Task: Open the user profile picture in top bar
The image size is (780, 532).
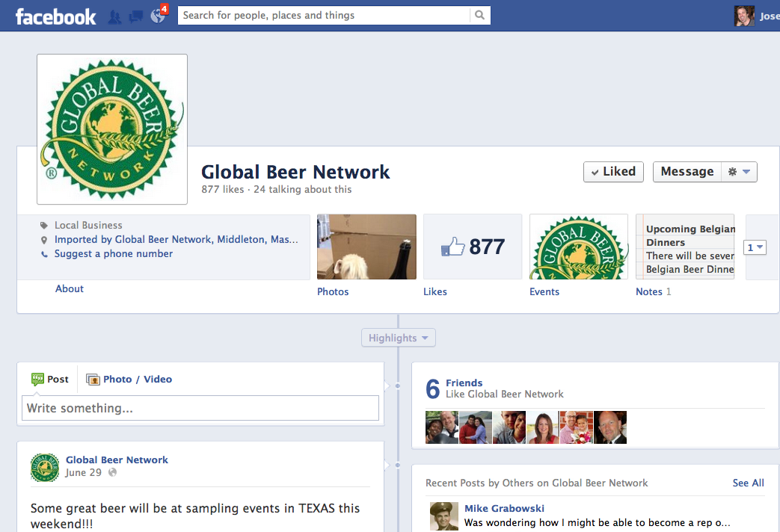Action: [744, 16]
